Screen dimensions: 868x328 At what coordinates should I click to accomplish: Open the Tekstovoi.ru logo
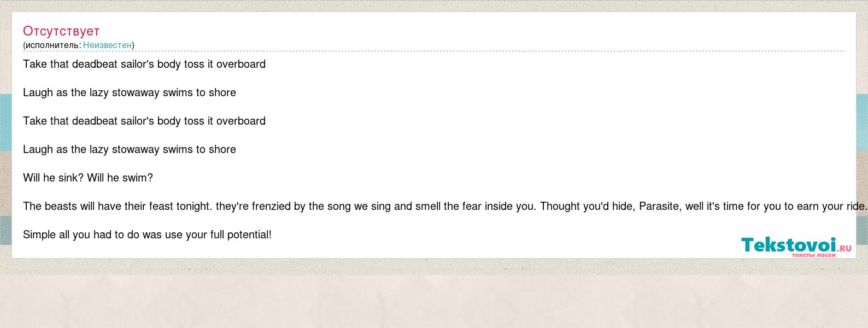tap(796, 247)
